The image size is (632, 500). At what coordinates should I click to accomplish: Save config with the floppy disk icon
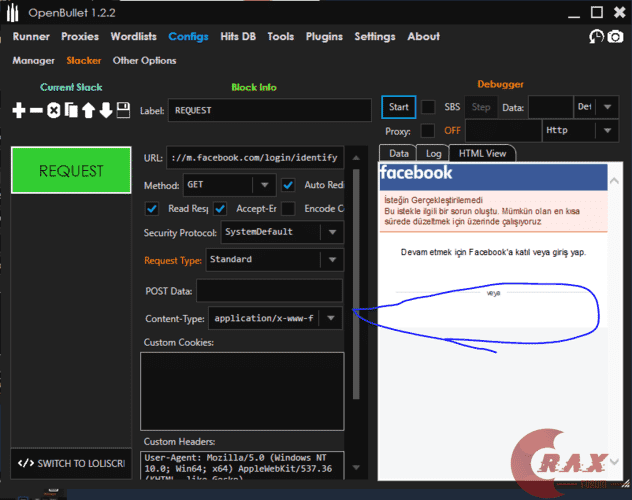[123, 110]
